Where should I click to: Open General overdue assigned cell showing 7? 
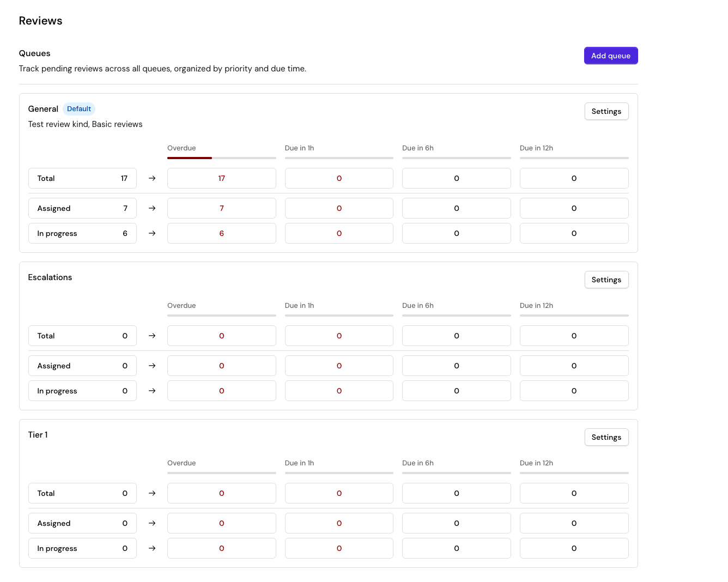click(222, 208)
